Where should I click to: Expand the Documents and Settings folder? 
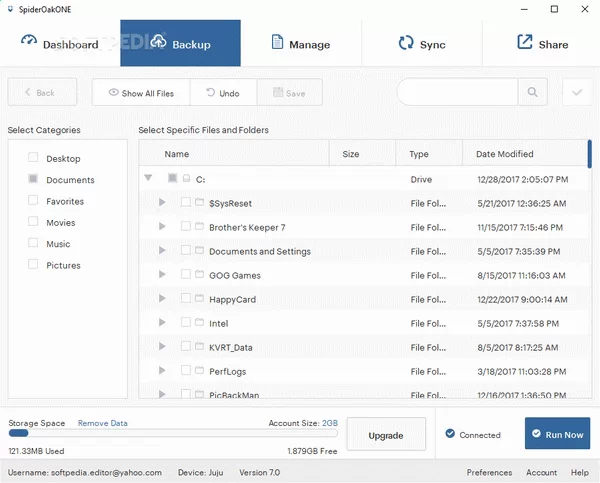click(x=163, y=251)
